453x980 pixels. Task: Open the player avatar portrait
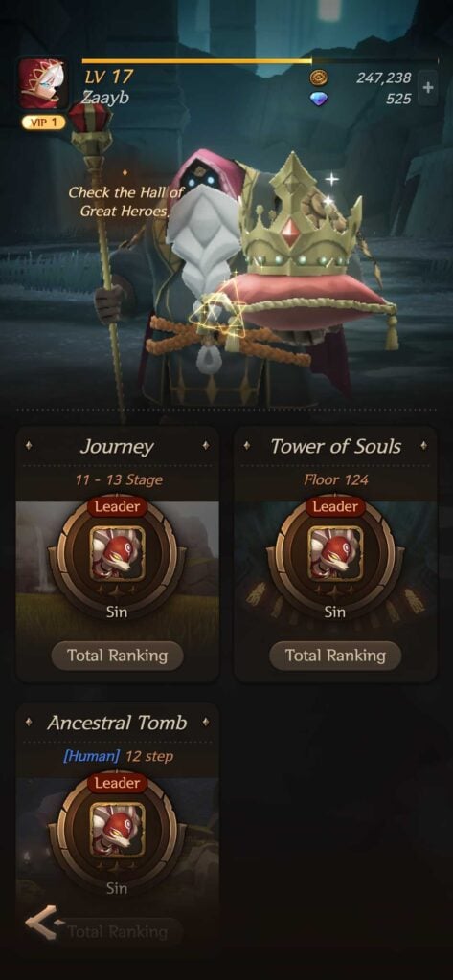(42, 83)
